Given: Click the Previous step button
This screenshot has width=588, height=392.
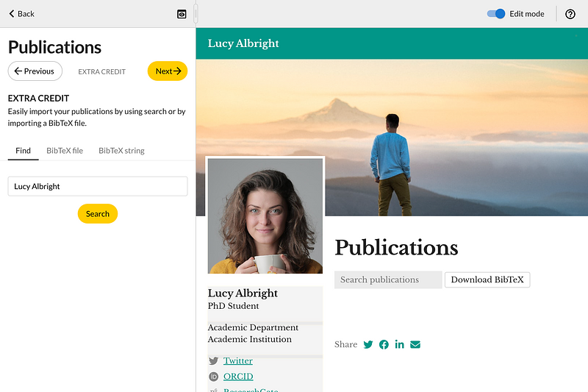Looking at the screenshot, I should 35,71.
